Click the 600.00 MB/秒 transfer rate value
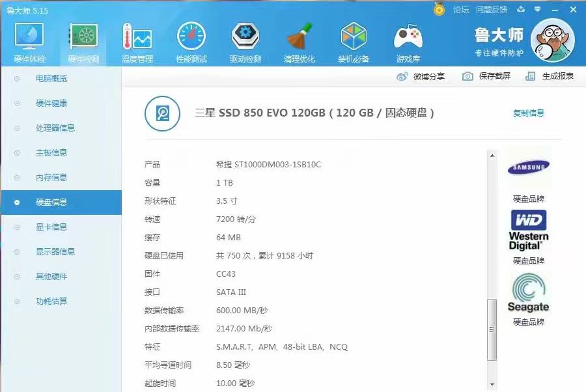The image size is (586, 392). point(242,311)
